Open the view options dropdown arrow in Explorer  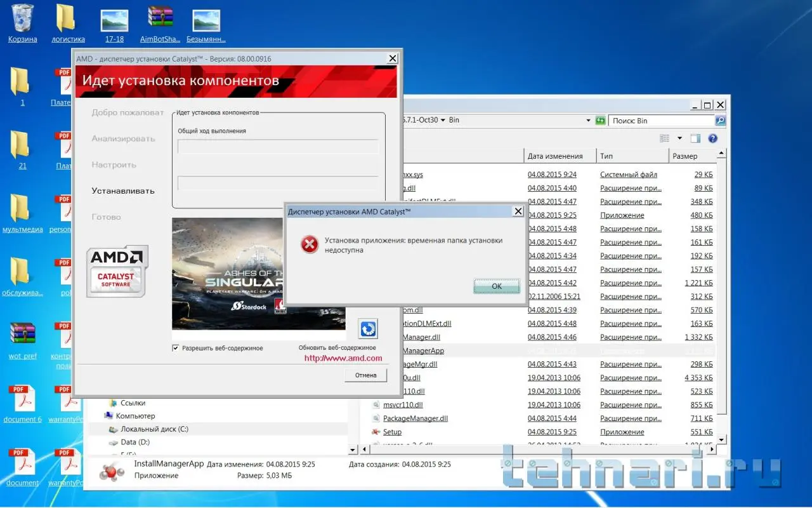pos(679,138)
